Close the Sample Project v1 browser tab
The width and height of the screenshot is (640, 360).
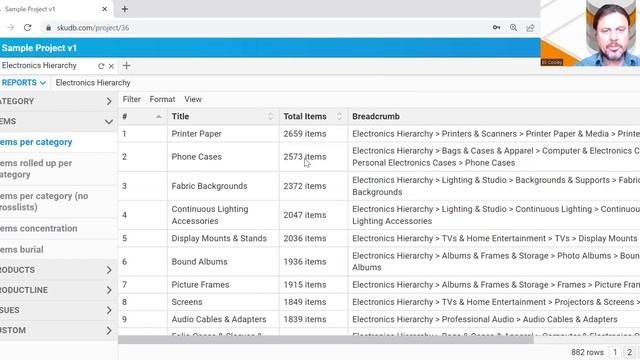click(x=104, y=9)
